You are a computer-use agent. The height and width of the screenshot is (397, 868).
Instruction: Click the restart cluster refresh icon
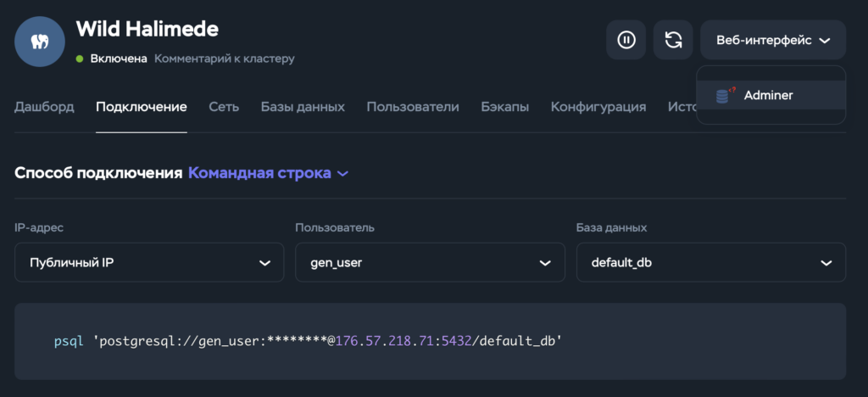673,40
